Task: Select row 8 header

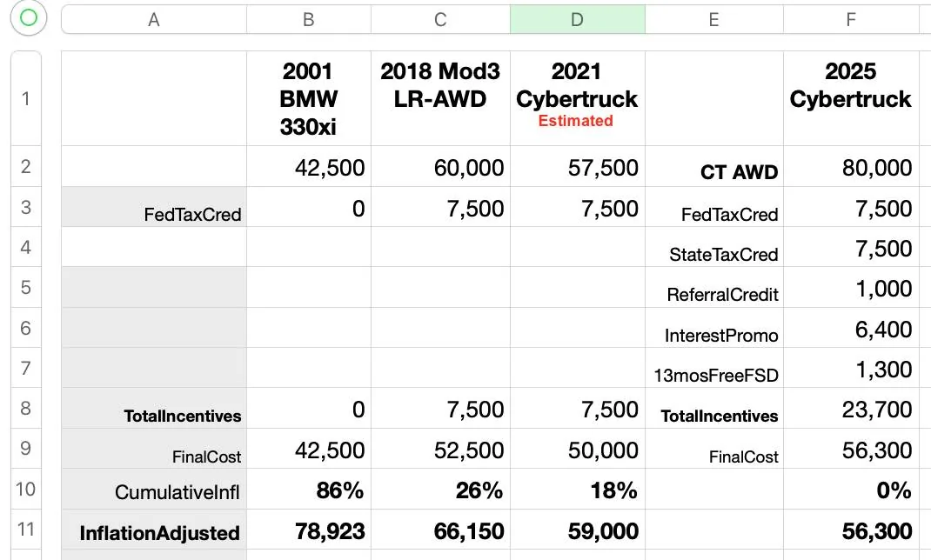Action: click(x=26, y=408)
